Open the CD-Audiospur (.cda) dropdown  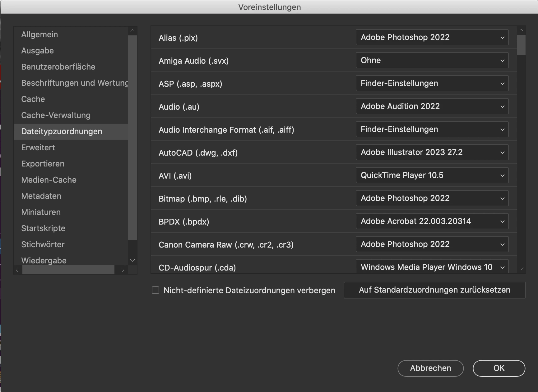point(432,267)
